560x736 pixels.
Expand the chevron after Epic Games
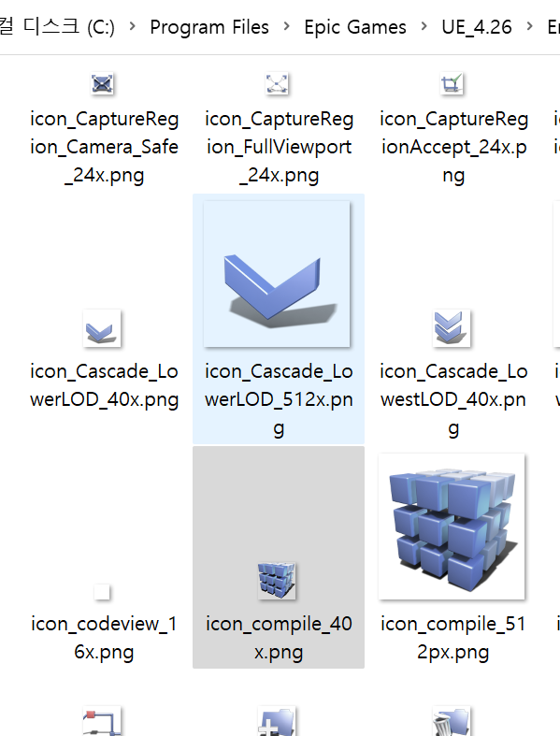(424, 27)
